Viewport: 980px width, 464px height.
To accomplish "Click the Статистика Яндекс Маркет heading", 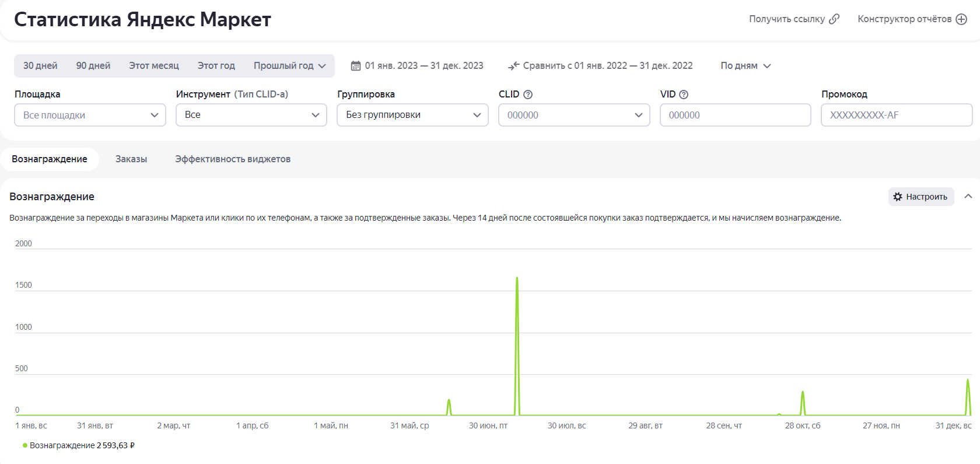I will coord(142,19).
